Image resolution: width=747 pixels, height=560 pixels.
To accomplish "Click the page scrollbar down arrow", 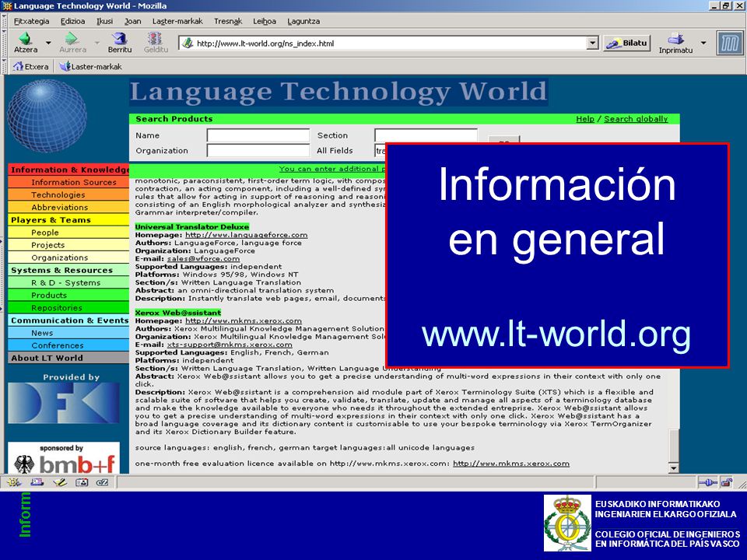I will coord(673,467).
